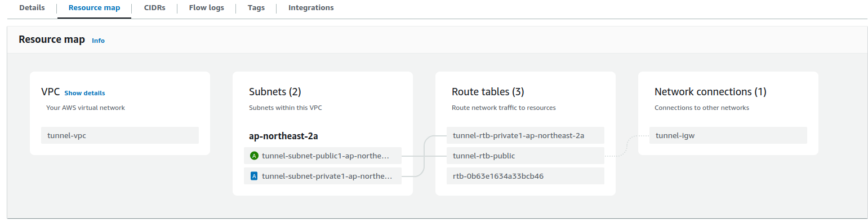Click the green public subnet icon

coord(254,156)
